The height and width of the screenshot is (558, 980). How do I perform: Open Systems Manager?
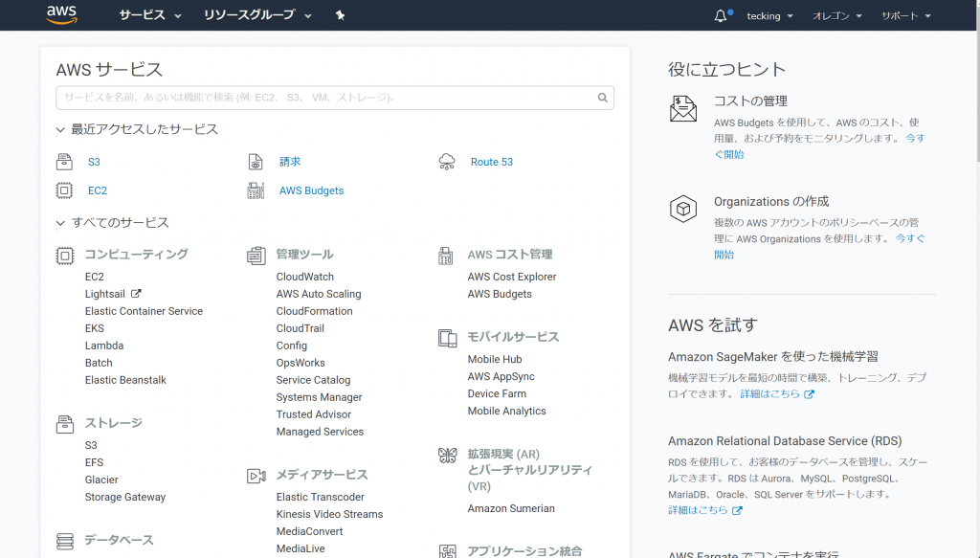(320, 397)
